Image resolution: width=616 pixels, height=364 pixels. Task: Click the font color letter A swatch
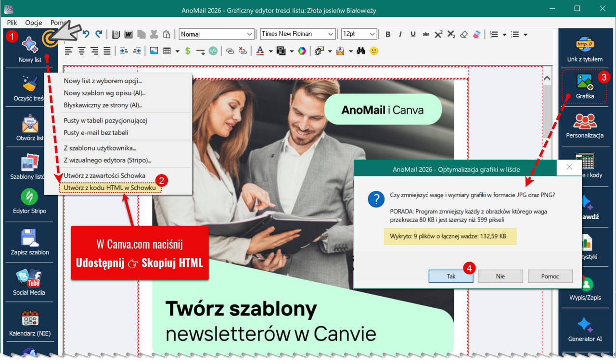(260, 50)
